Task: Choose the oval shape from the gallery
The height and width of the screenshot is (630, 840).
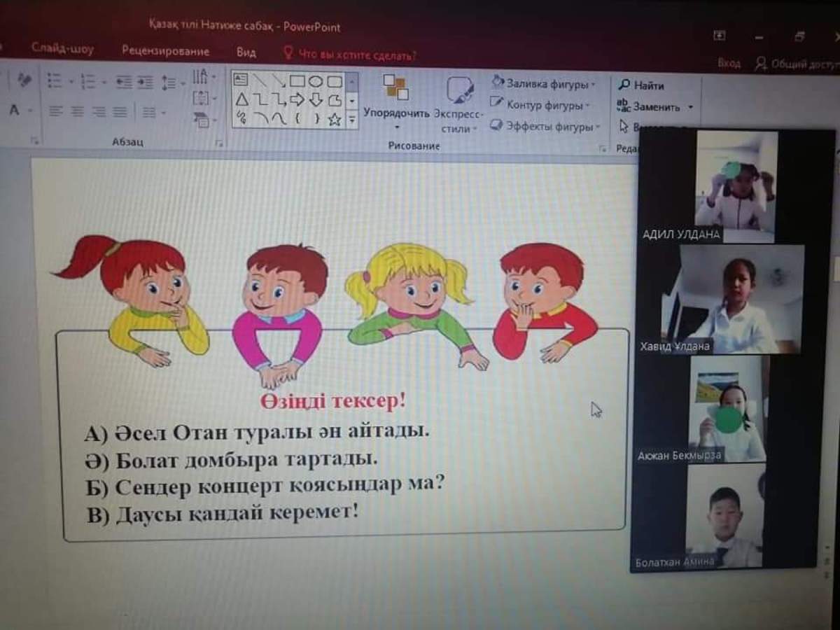Action: (316, 80)
